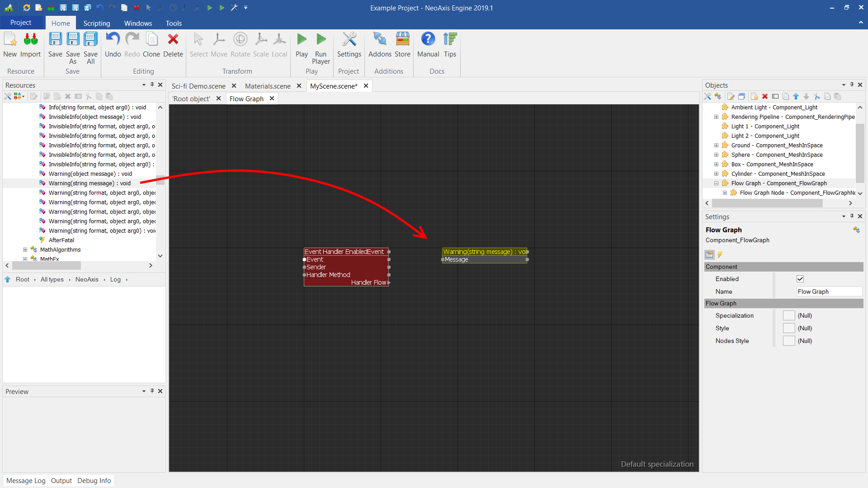Expand the Ground MeshInSpace node
868x488 pixels.
point(716,145)
